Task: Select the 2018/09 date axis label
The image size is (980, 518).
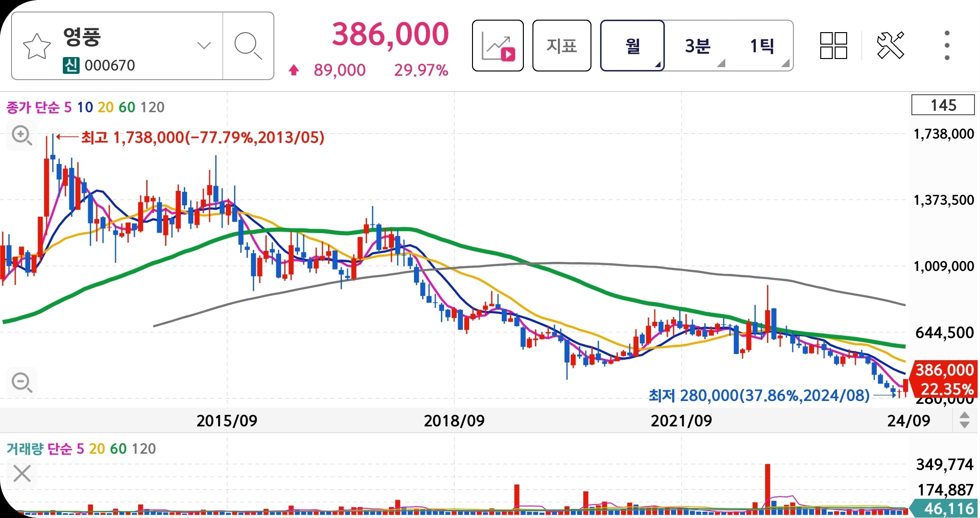Action: 454,421
